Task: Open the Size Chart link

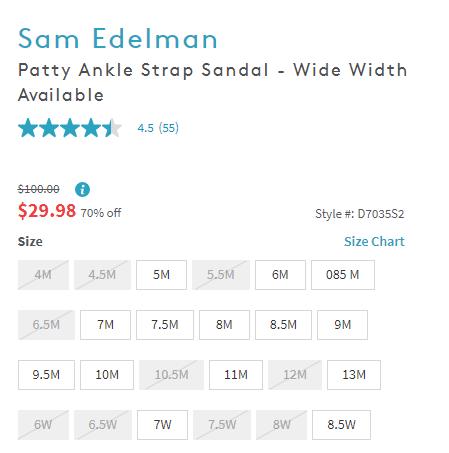Action: point(374,241)
